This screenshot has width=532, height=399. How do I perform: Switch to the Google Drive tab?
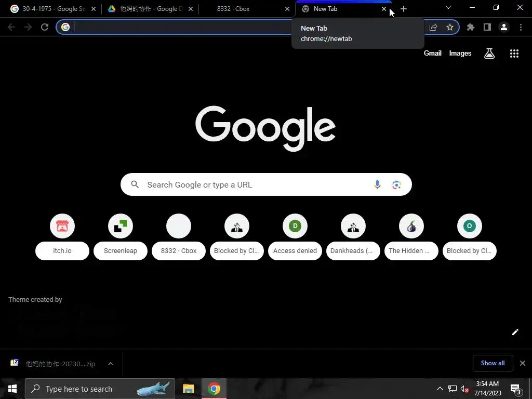(150, 9)
